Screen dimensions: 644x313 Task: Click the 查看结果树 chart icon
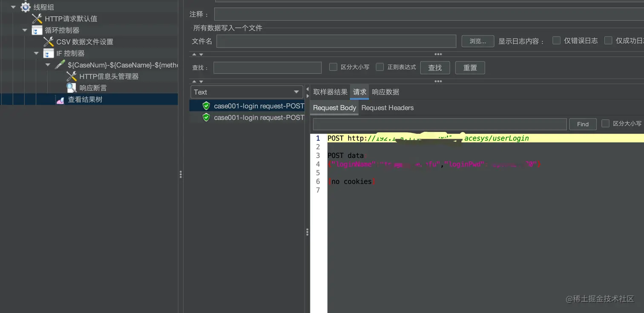click(60, 100)
